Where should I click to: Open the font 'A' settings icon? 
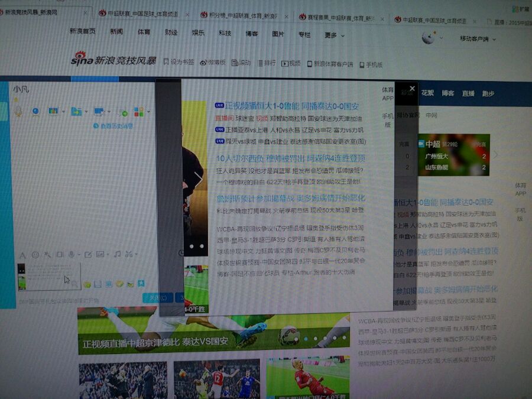(22, 255)
